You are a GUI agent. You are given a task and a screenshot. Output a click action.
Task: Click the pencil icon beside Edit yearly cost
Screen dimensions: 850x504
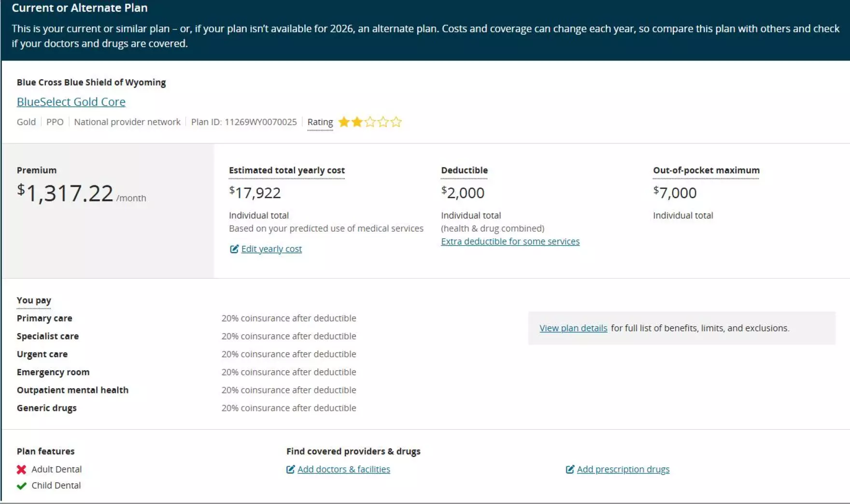(x=234, y=249)
